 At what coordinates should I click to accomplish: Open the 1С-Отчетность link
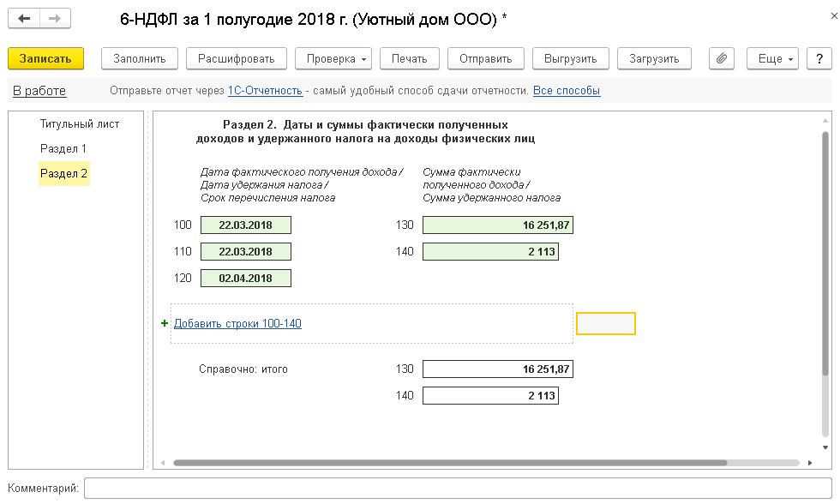pos(265,91)
